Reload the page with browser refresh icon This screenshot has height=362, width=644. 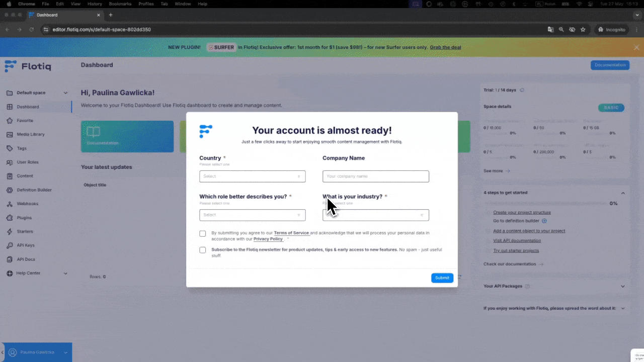click(x=32, y=30)
